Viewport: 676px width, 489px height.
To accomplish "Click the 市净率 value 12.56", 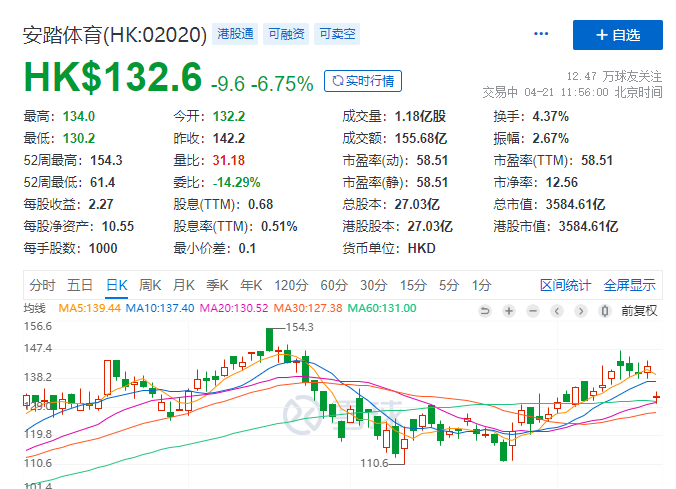I will 562,182.
